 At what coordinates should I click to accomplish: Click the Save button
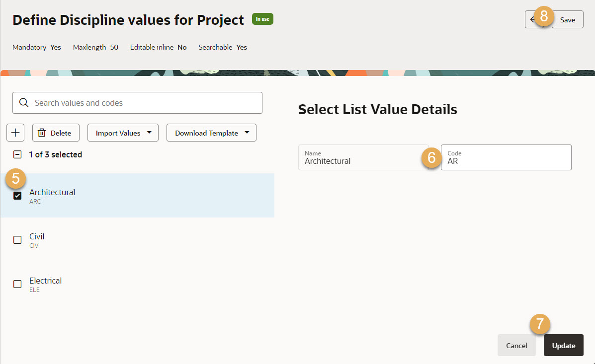567,19
